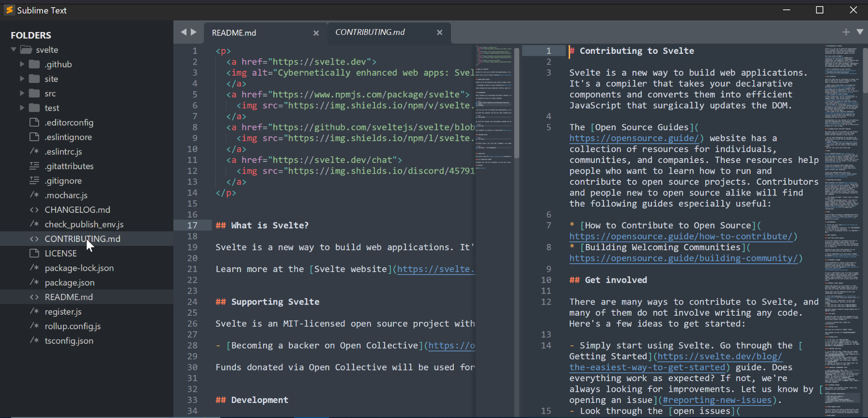Screen dimensions: 868x418
Task: Close the README.md tab
Action: tap(316, 33)
